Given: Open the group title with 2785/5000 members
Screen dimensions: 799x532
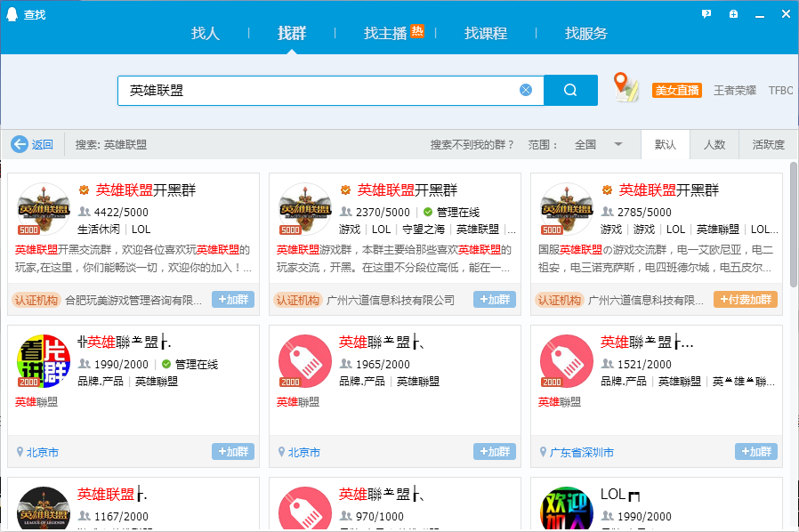Looking at the screenshot, I should [668, 190].
